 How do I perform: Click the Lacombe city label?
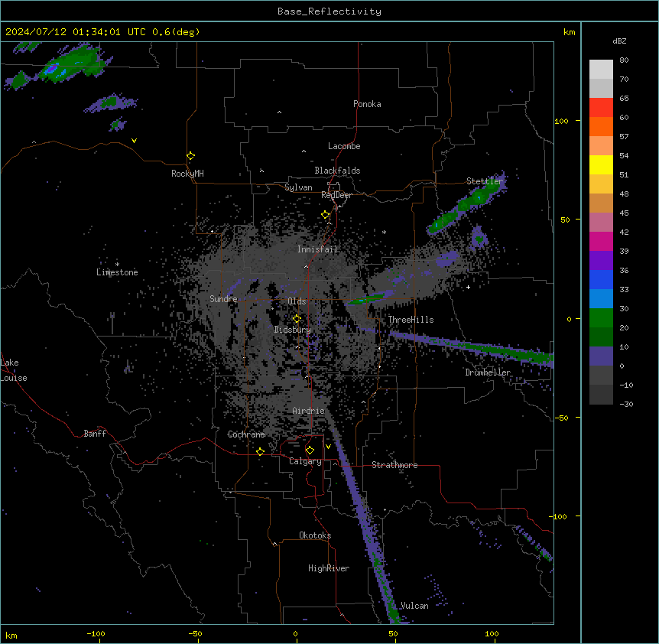(344, 146)
